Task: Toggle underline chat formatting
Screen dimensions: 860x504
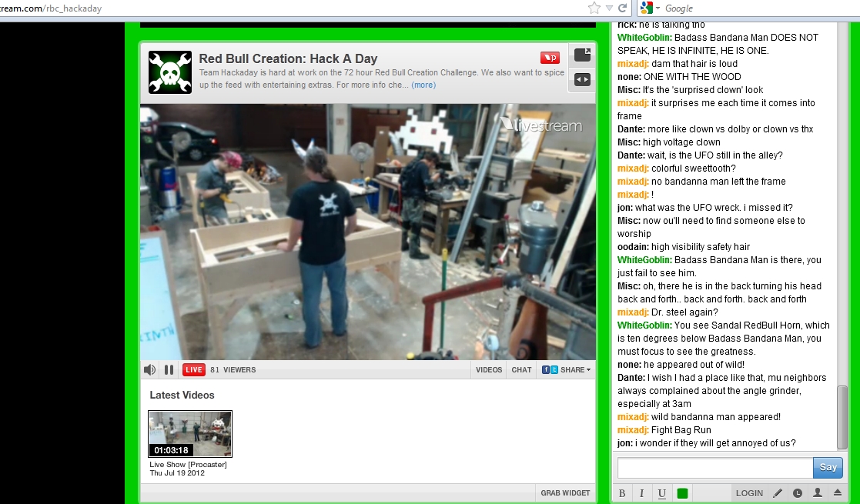Action: click(x=661, y=493)
